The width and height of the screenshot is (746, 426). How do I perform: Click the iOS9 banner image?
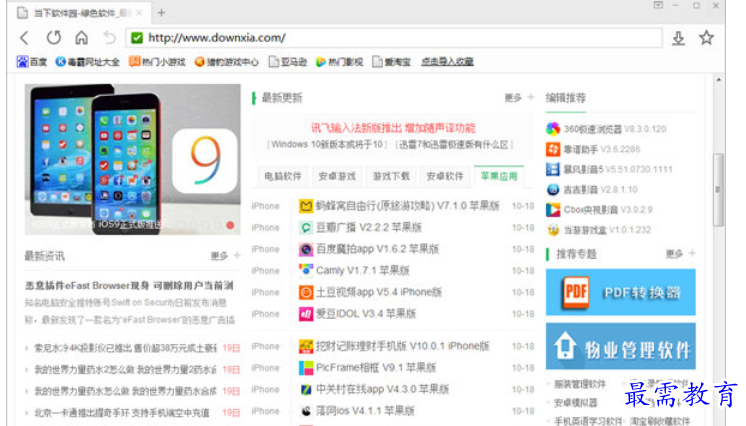coord(133,159)
